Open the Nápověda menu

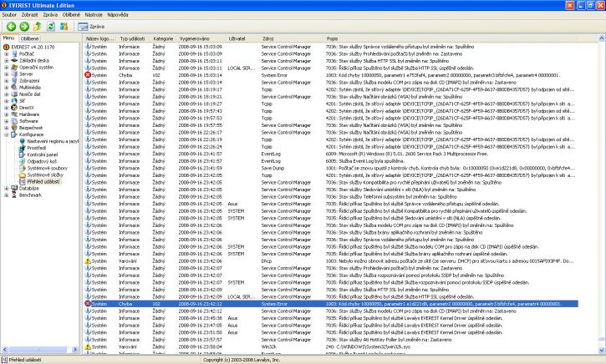(118, 15)
